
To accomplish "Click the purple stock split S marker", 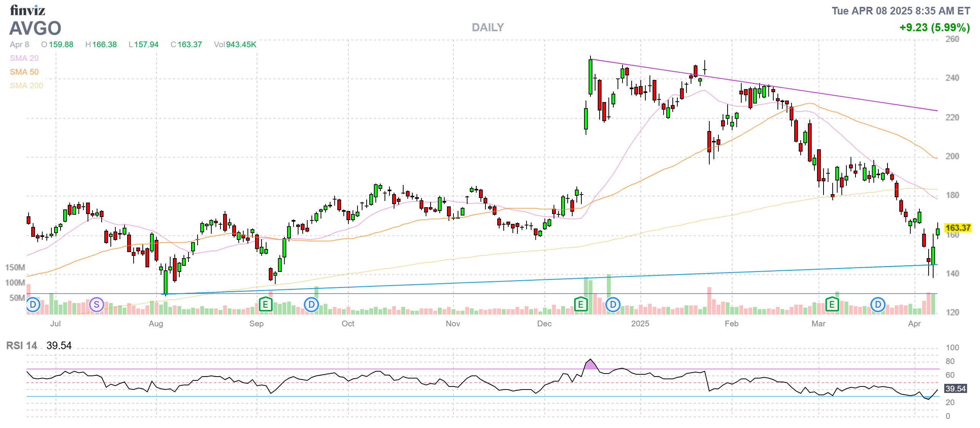I will tap(97, 305).
